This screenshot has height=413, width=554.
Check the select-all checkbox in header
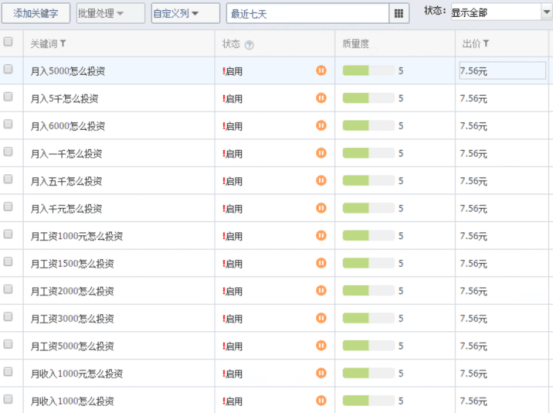tap(8, 42)
